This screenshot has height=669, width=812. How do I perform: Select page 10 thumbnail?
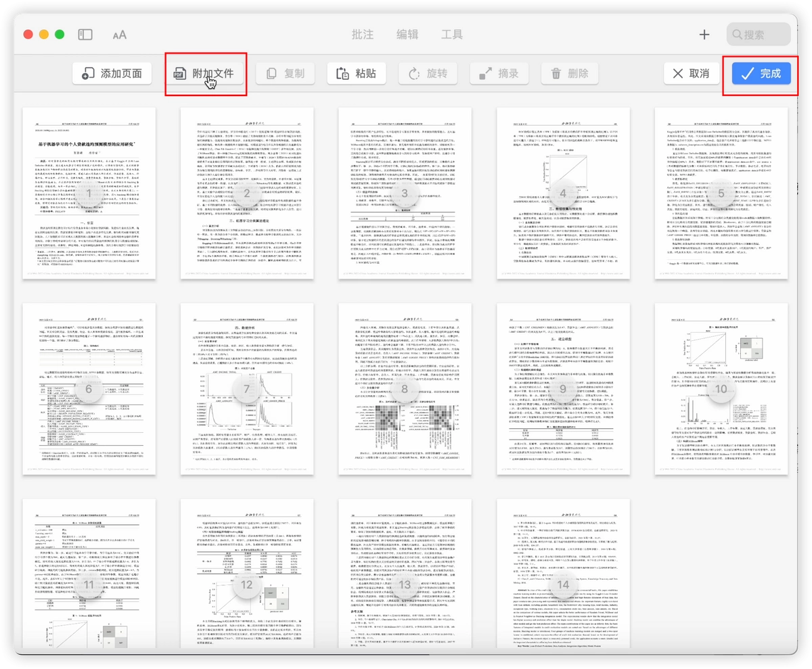coord(721,389)
